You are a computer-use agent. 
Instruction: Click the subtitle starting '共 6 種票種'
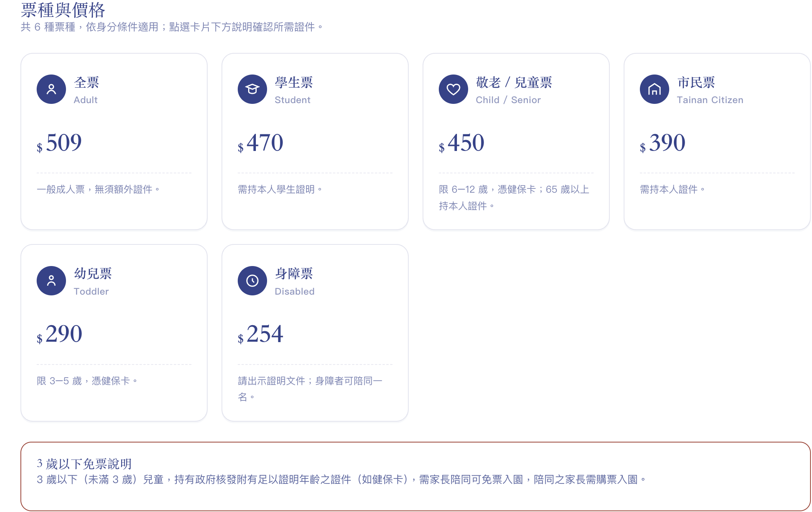(172, 27)
